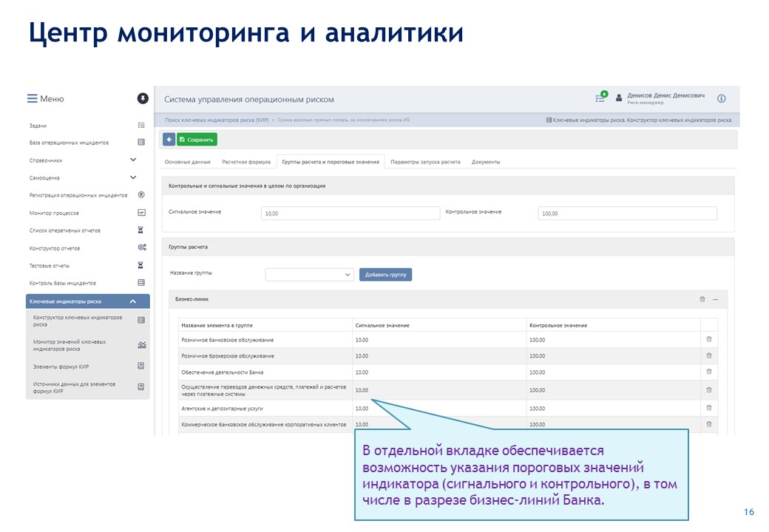Expand the Самооценка menu chevron

pos(133,177)
